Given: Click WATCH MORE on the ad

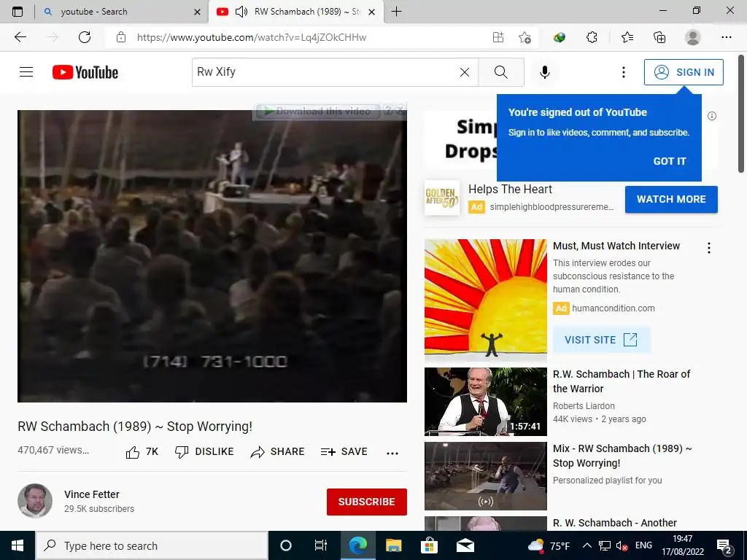Looking at the screenshot, I should tap(671, 199).
